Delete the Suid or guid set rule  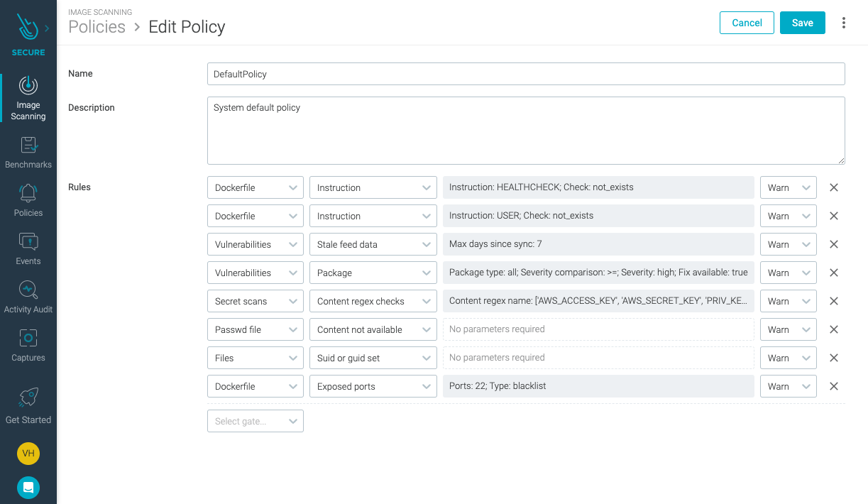click(834, 358)
